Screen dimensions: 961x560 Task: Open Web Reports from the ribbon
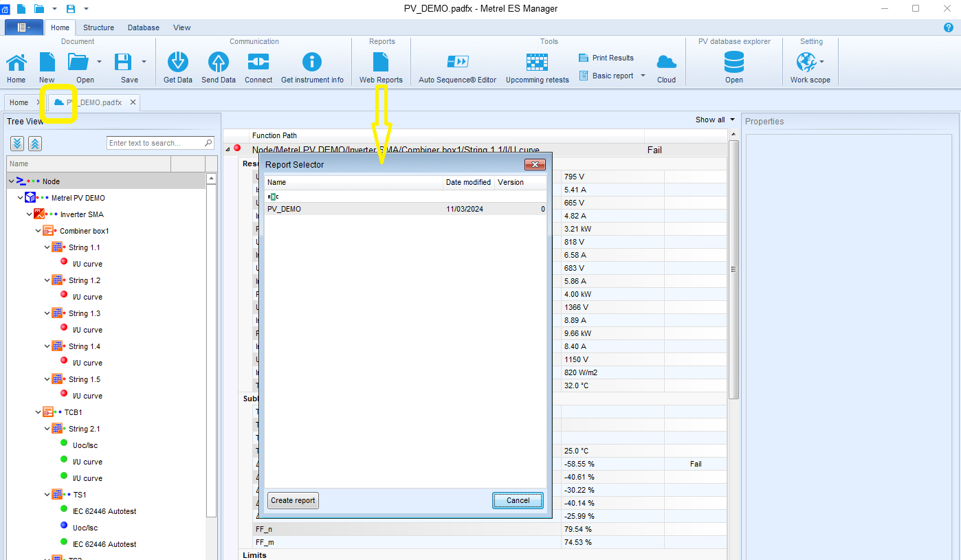381,63
